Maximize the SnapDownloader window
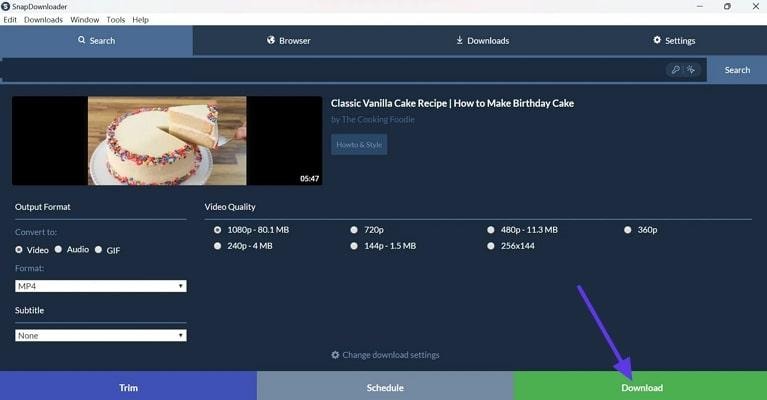Image resolution: width=767 pixels, height=400 pixels. point(727,6)
